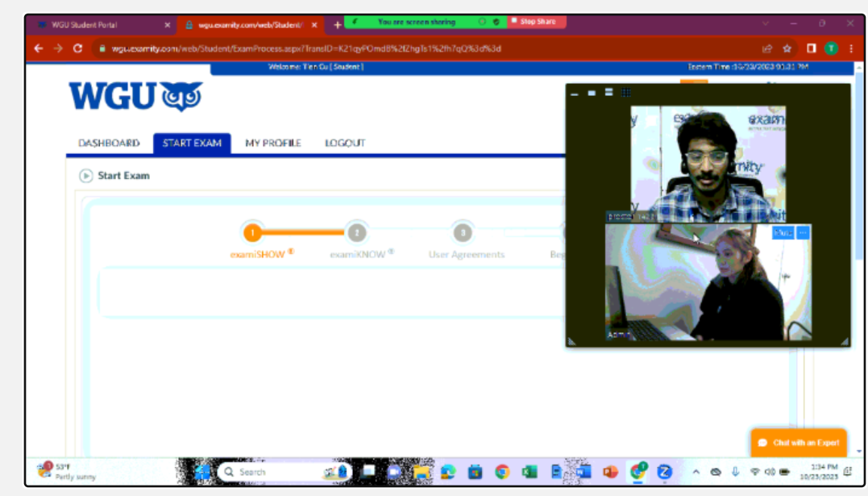Click the shield icon in sharing bar
This screenshot has height=496, width=868.
tap(496, 22)
